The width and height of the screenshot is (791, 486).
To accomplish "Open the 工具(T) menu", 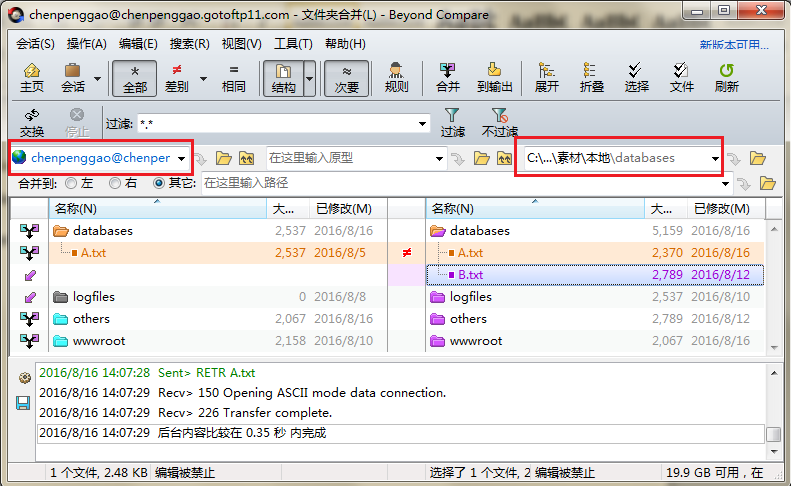I will coord(293,44).
